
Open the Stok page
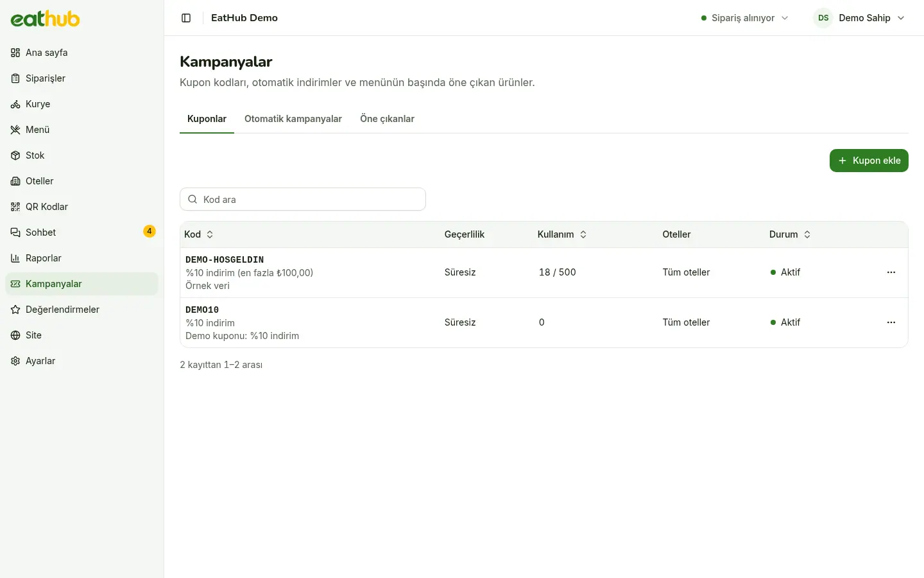[x=81, y=155]
